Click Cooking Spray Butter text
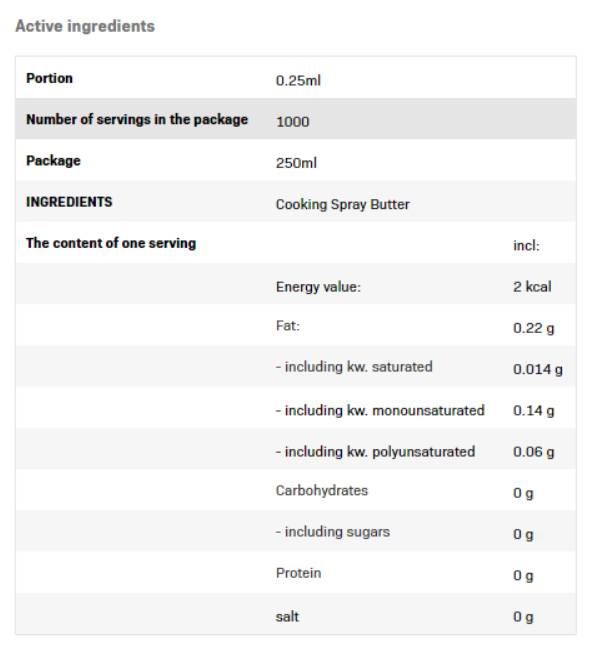Screen dimensions: 593x651 [343, 204]
